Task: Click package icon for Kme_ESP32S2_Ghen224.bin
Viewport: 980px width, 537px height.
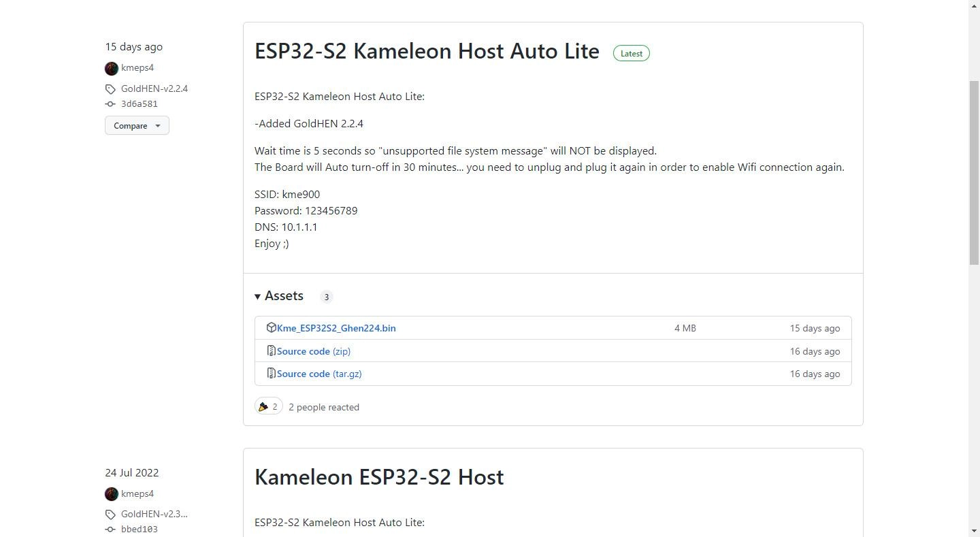Action: pyautogui.click(x=271, y=328)
